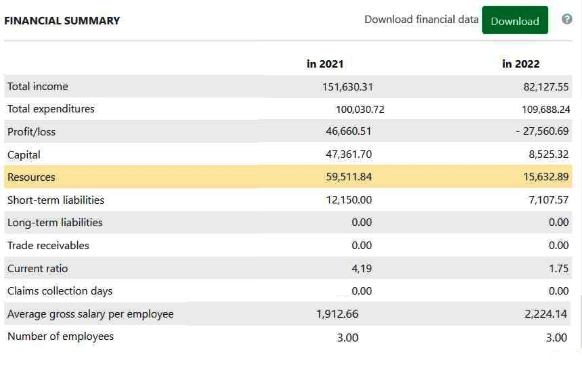Click the 'Capital' row label
This screenshot has width=582, height=392.
coord(24,155)
